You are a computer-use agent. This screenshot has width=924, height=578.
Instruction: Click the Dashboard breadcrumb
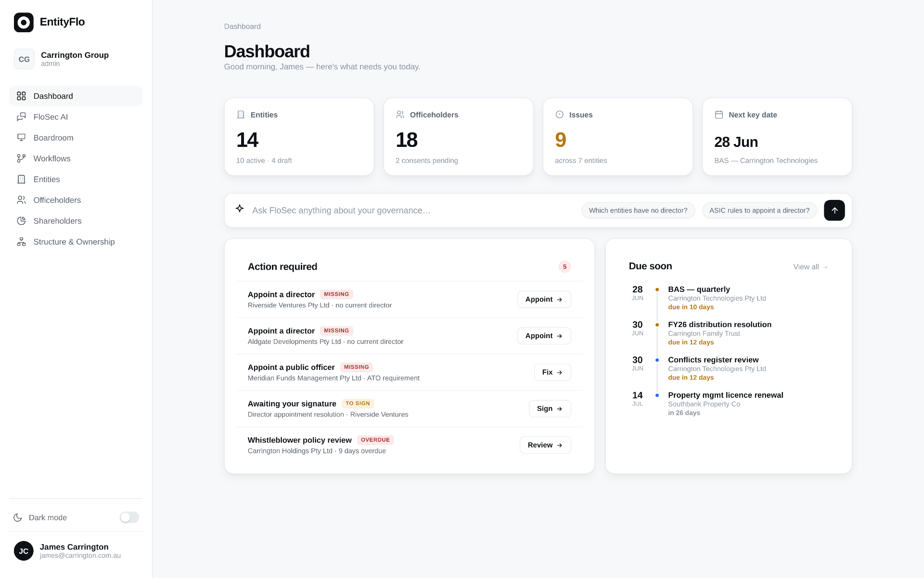coord(243,26)
